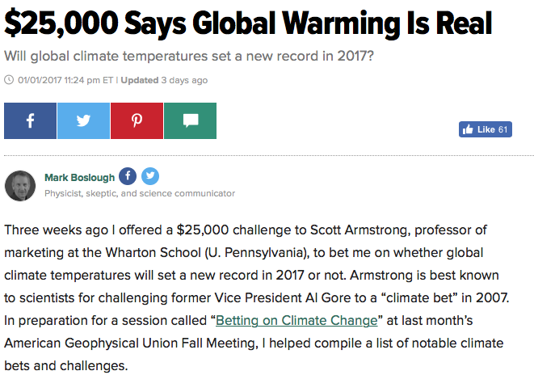Viewport: 534px width, 392px height.
Task: Open the Betting on Climate Change link
Action: 296,320
